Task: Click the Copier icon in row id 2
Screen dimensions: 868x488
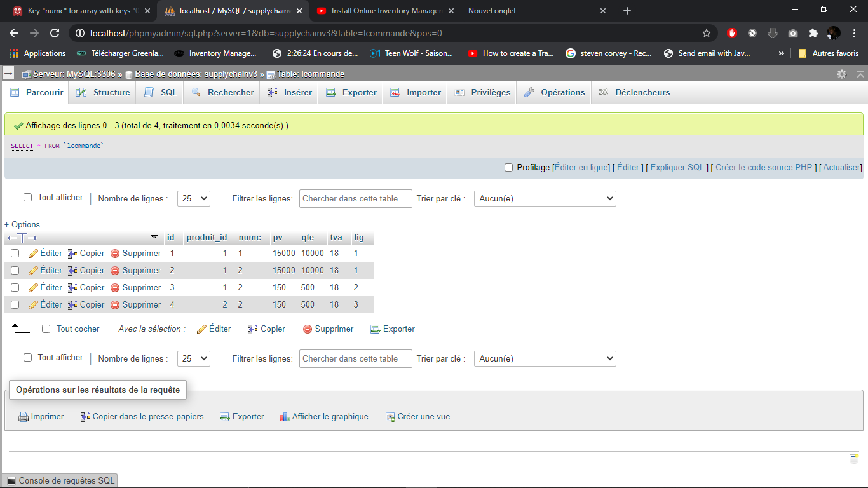Action: tap(72, 271)
